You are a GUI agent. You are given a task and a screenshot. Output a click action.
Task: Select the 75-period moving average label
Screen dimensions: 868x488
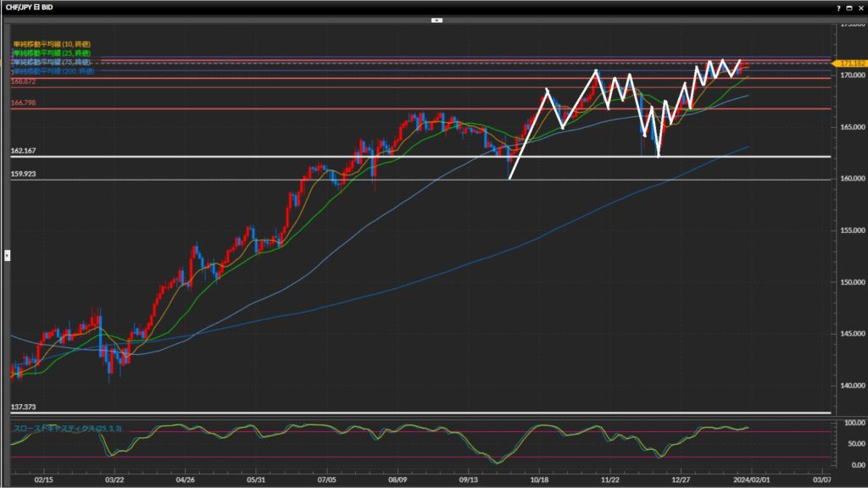51,63
